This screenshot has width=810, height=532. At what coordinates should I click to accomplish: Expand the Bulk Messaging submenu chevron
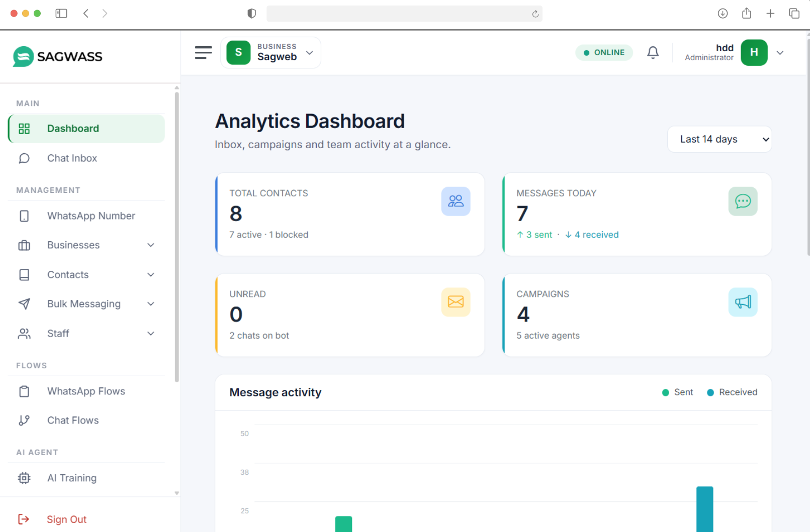click(151, 304)
